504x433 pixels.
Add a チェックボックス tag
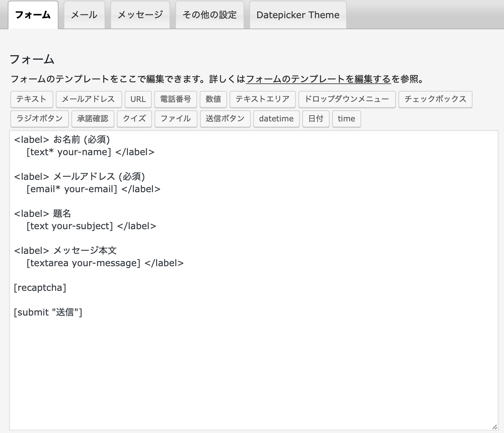pyautogui.click(x=435, y=99)
